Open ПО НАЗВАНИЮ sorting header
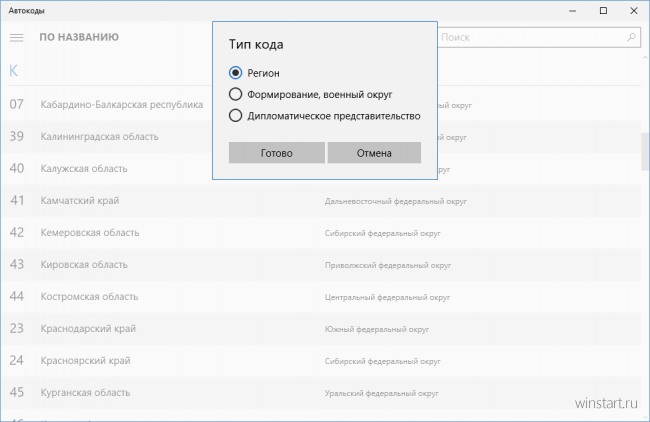Image resolution: width=650 pixels, height=422 pixels. 79,37
